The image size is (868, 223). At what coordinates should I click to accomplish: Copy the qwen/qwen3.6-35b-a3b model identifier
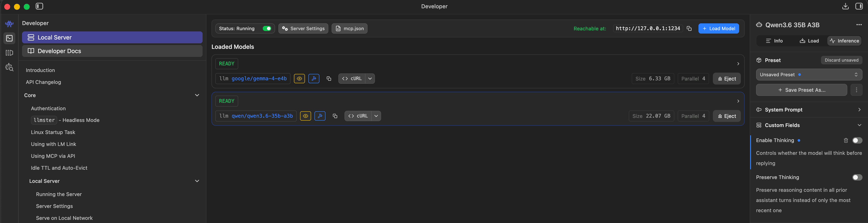click(335, 116)
